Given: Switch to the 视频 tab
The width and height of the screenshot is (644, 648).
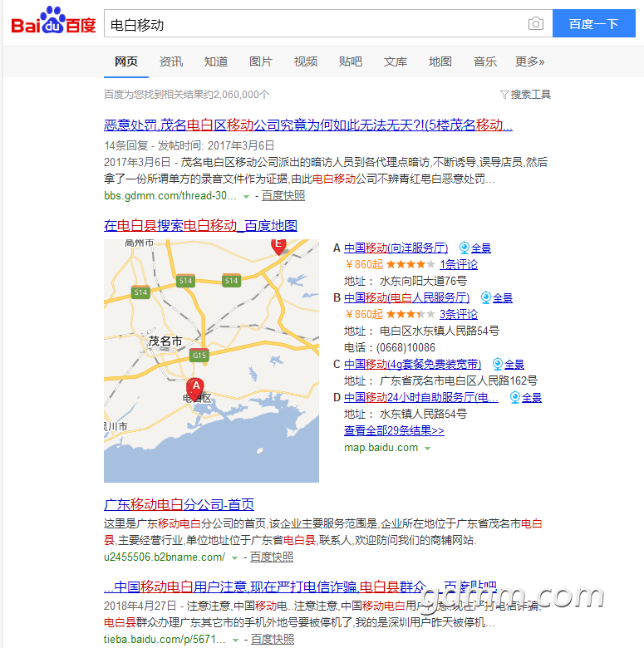Looking at the screenshot, I should (x=306, y=62).
